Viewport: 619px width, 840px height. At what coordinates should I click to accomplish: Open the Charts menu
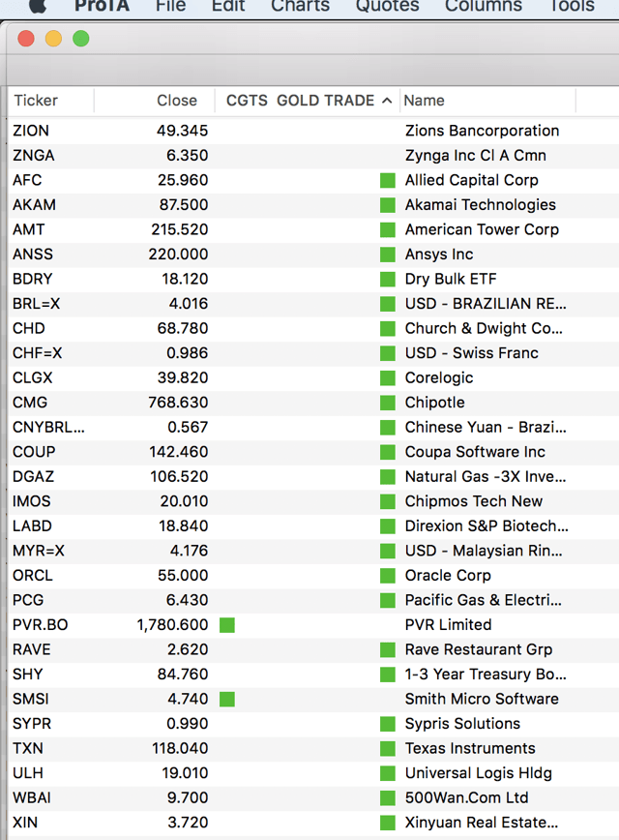tap(300, 6)
